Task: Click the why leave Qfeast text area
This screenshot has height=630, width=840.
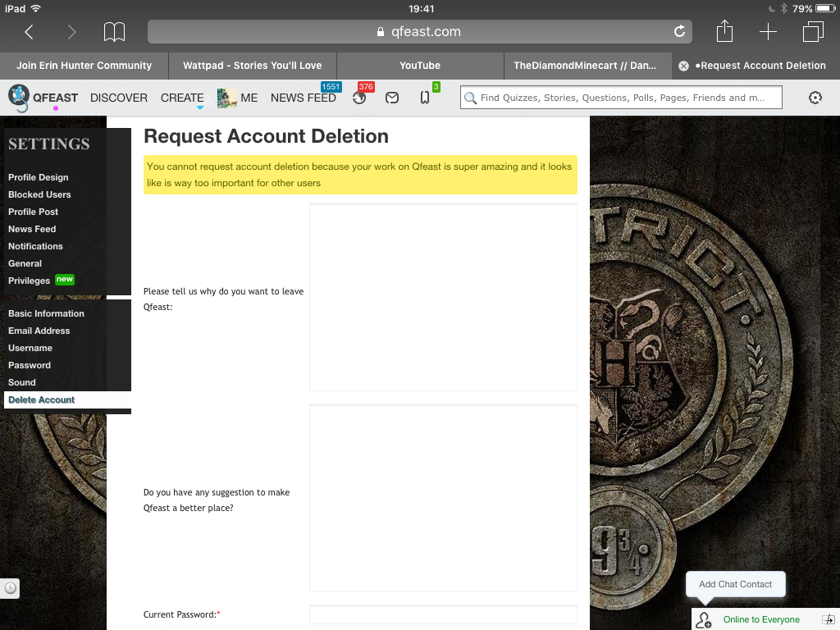Action: 443,297
